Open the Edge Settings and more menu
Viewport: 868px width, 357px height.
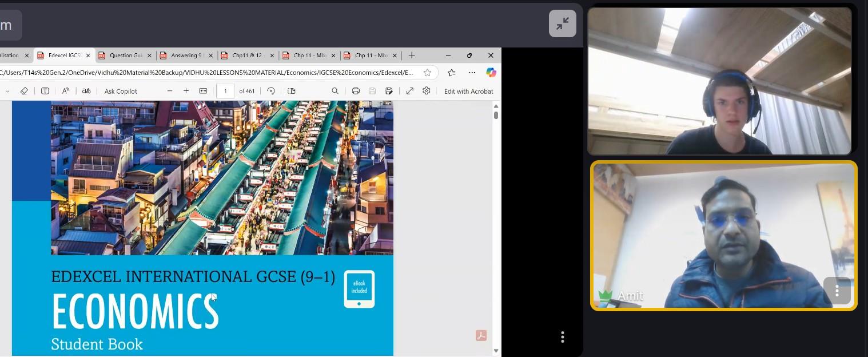pos(472,73)
